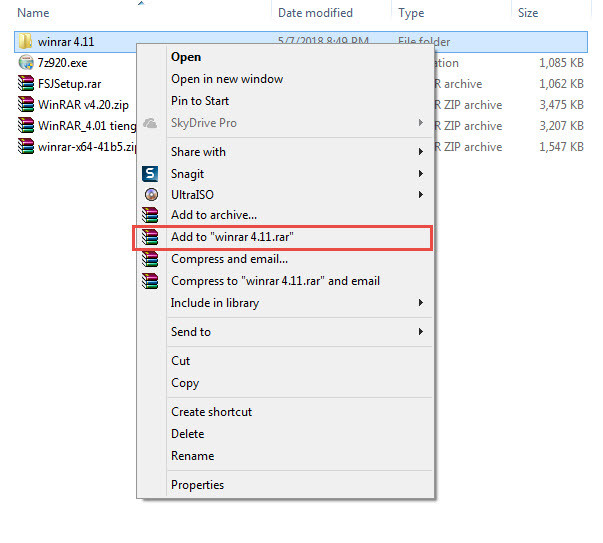Viewport: 603px width, 543px height.
Task: Select the 7z920.exe file name
Action: (x=62, y=63)
